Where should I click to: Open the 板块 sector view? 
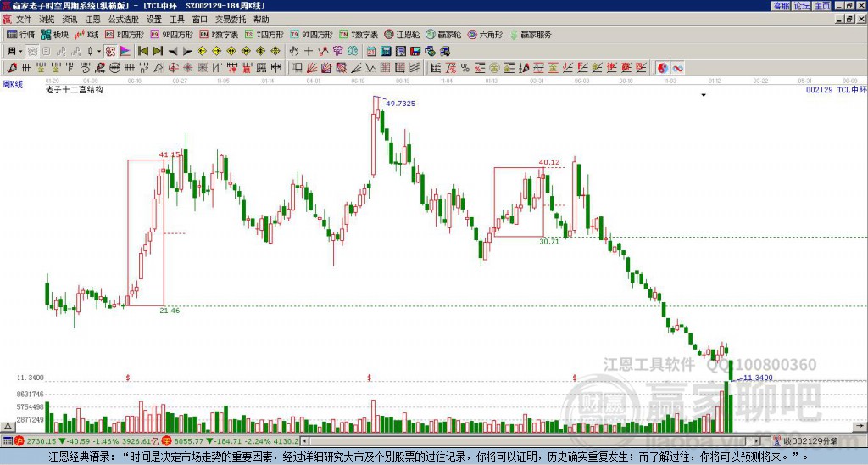point(55,34)
